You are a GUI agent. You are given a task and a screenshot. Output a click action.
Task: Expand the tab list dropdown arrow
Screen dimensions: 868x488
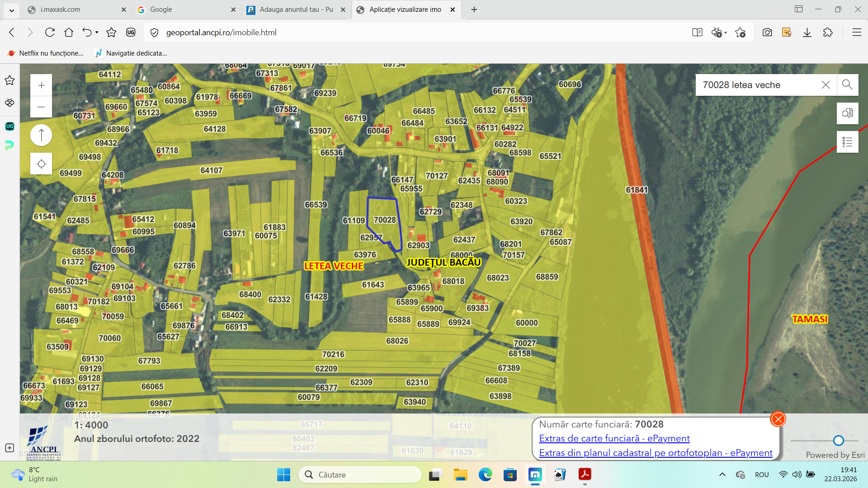pyautogui.click(x=11, y=9)
